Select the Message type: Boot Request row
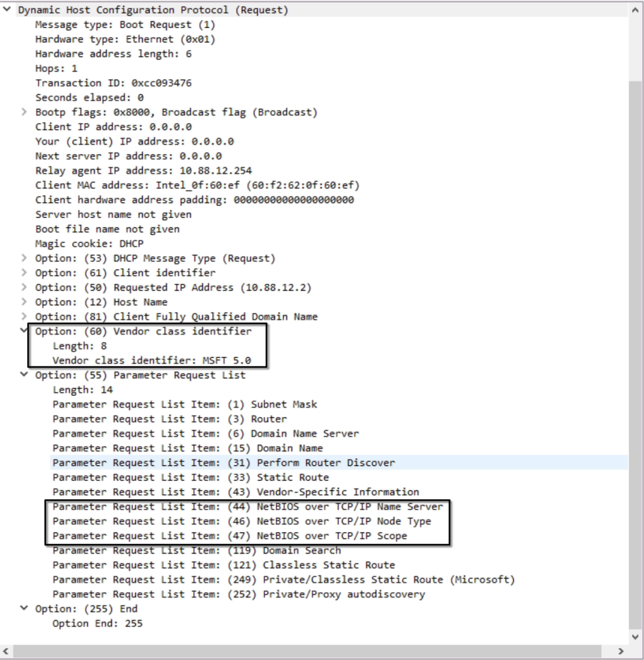 click(125, 24)
